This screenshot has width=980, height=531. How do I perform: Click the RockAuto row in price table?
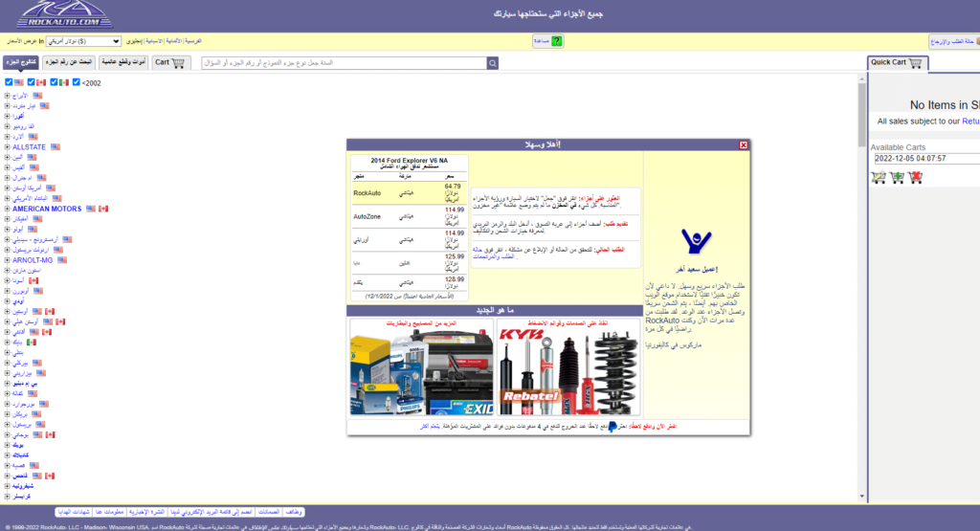[410, 193]
